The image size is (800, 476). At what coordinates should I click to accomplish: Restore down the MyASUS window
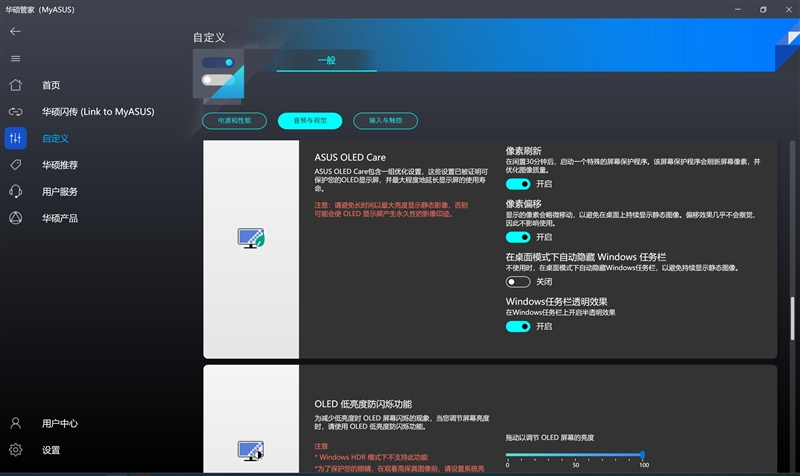[x=763, y=9]
